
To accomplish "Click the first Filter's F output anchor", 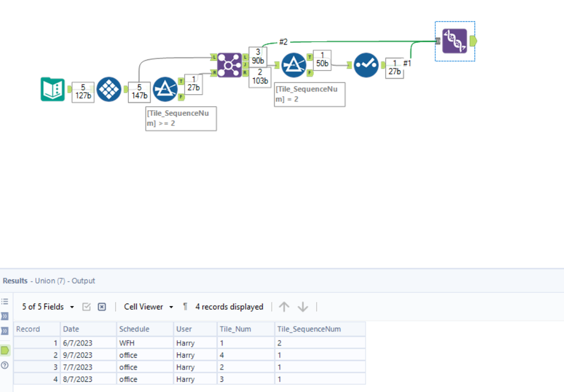I will (181, 97).
